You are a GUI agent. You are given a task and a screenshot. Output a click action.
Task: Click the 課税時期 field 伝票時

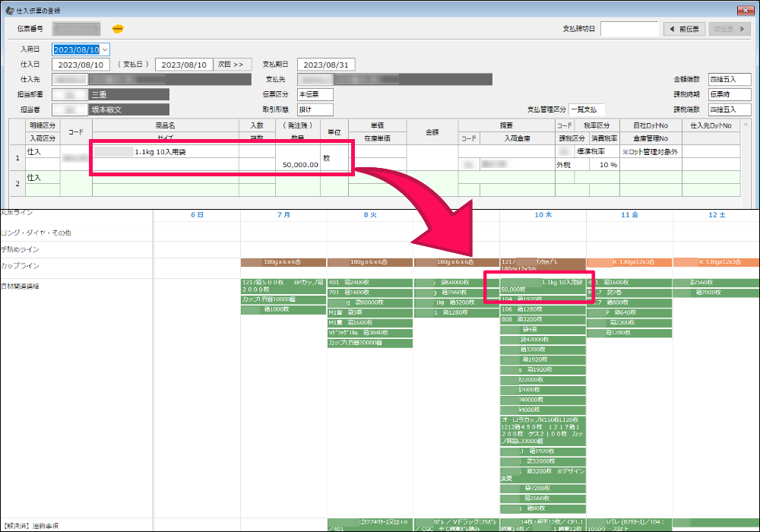pyautogui.click(x=730, y=94)
